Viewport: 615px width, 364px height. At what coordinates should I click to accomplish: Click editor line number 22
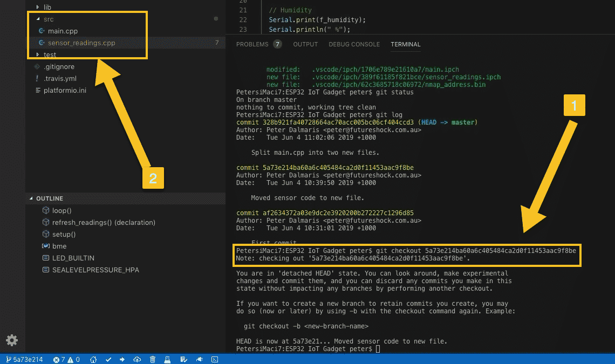pos(243,19)
